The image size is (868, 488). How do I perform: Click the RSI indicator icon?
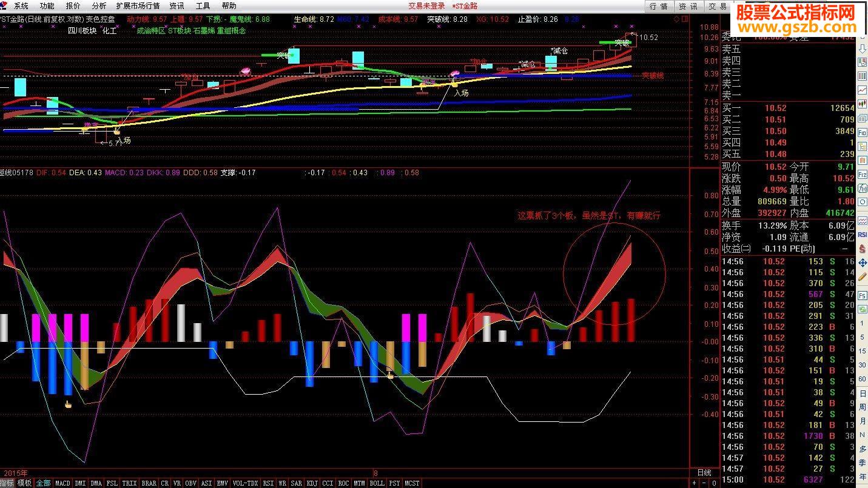click(x=863, y=235)
